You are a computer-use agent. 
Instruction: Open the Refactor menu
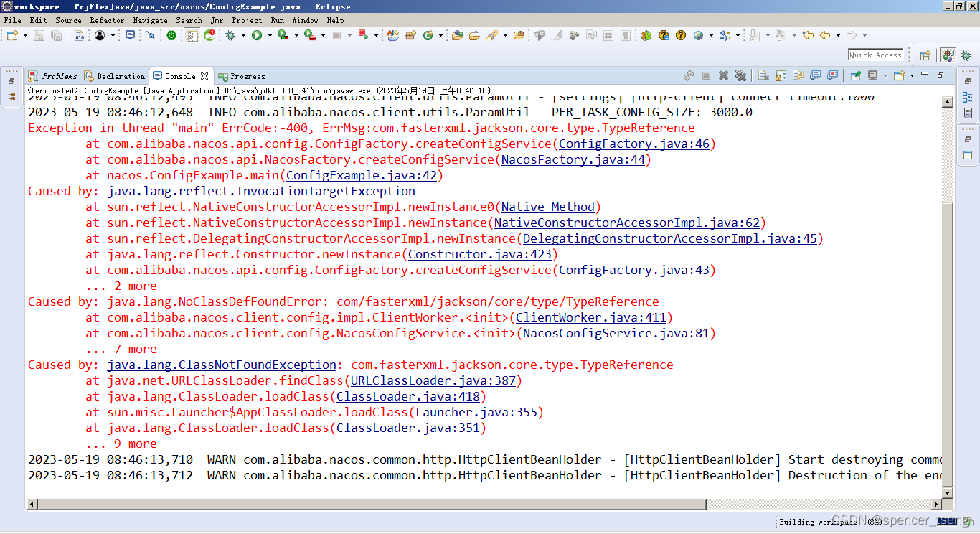[x=108, y=20]
